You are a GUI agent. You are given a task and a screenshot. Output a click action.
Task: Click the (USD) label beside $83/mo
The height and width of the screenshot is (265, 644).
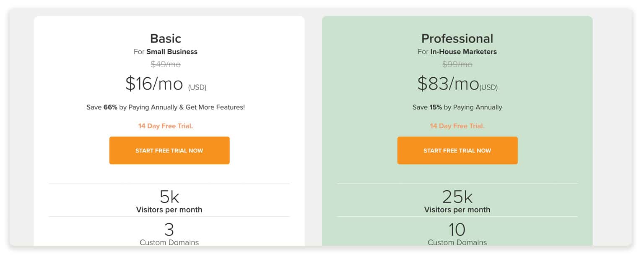[488, 87]
